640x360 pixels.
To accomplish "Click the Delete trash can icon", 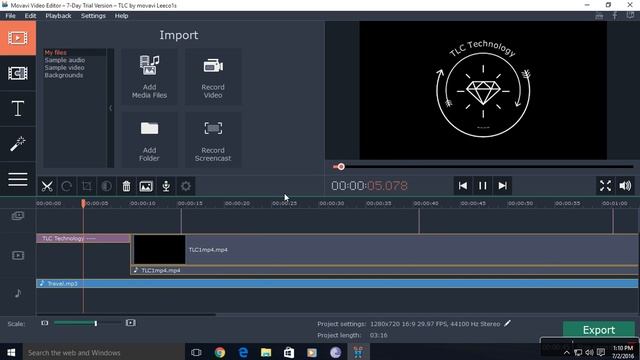I will tap(126, 187).
